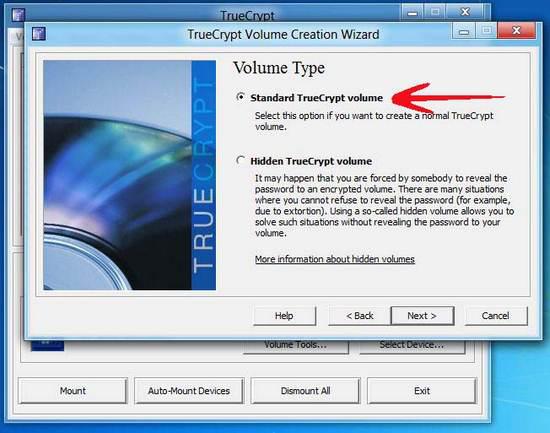
Task: Click the Volume Type heading text
Action: coord(279,68)
